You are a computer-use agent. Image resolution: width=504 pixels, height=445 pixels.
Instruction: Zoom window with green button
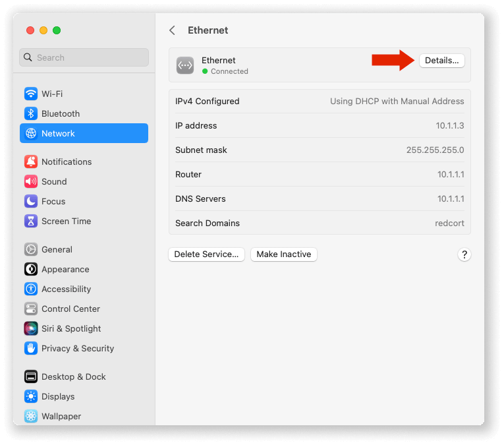(57, 30)
